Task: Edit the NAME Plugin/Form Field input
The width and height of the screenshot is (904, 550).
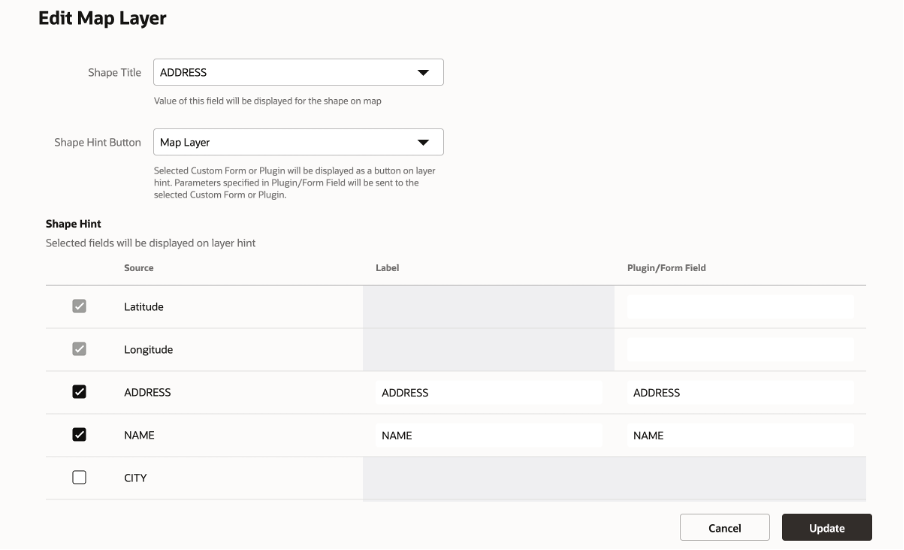Action: tap(740, 435)
